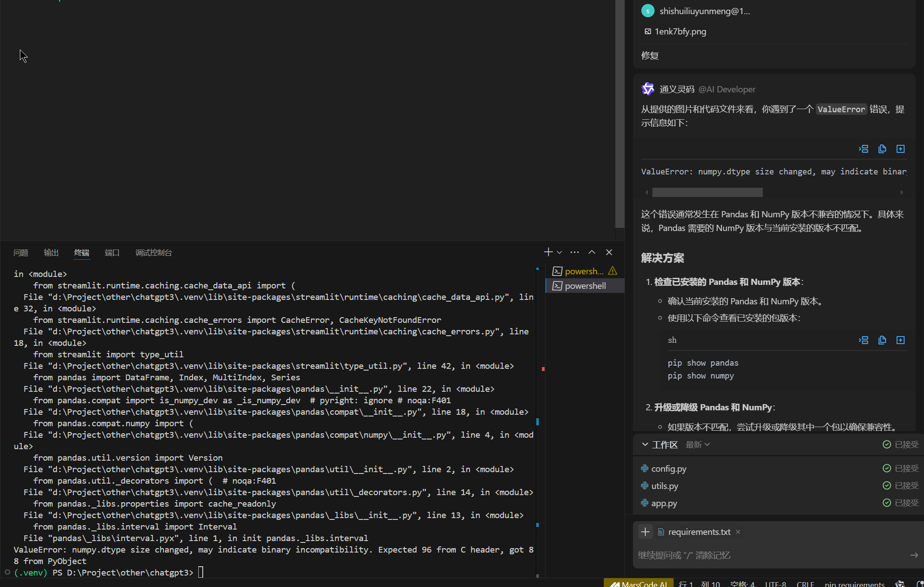Viewport: 924px width, 587px height.
Task: Open config.py from the workspace changes
Action: pos(669,469)
